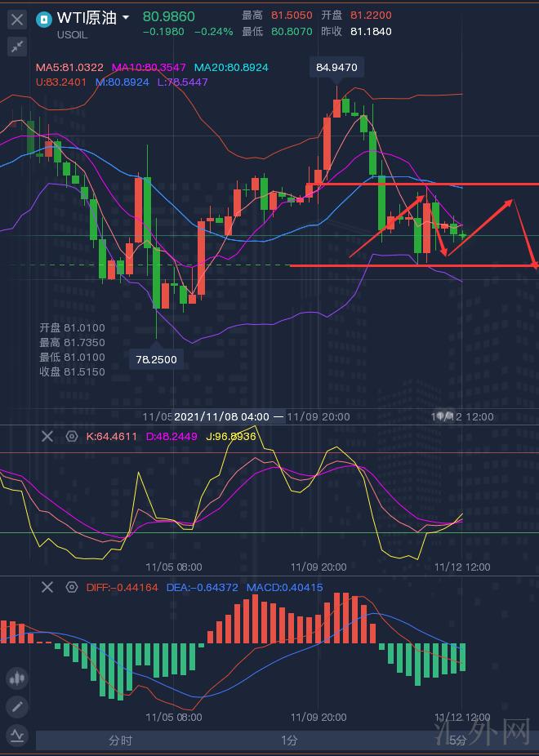Select the 5分 timeframe tab

point(457,740)
